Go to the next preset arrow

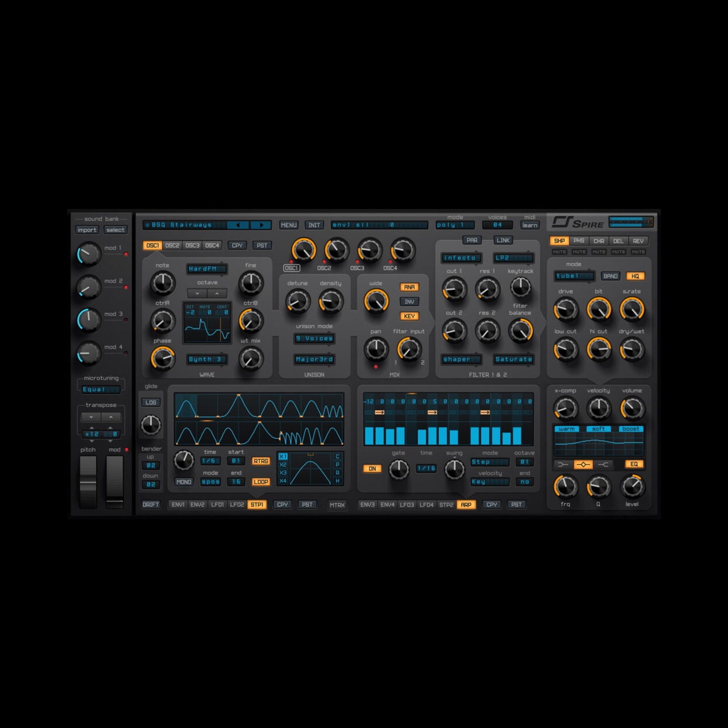click(x=260, y=225)
